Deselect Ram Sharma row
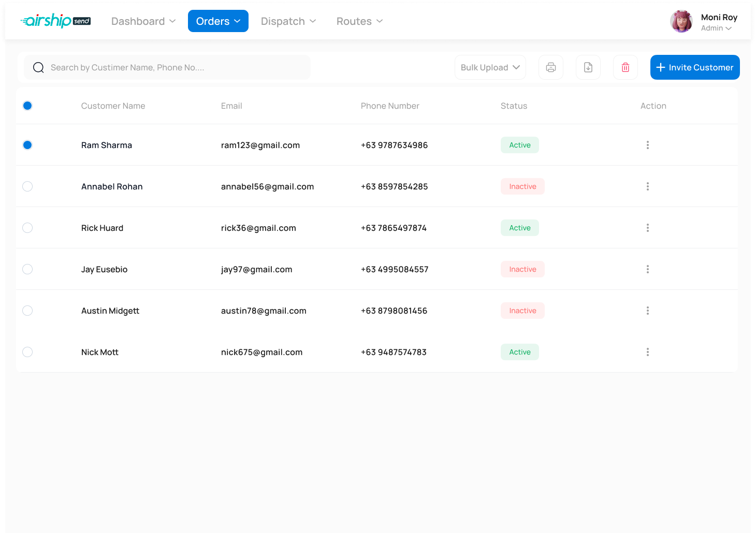The height and width of the screenshot is (533, 756). coord(27,145)
